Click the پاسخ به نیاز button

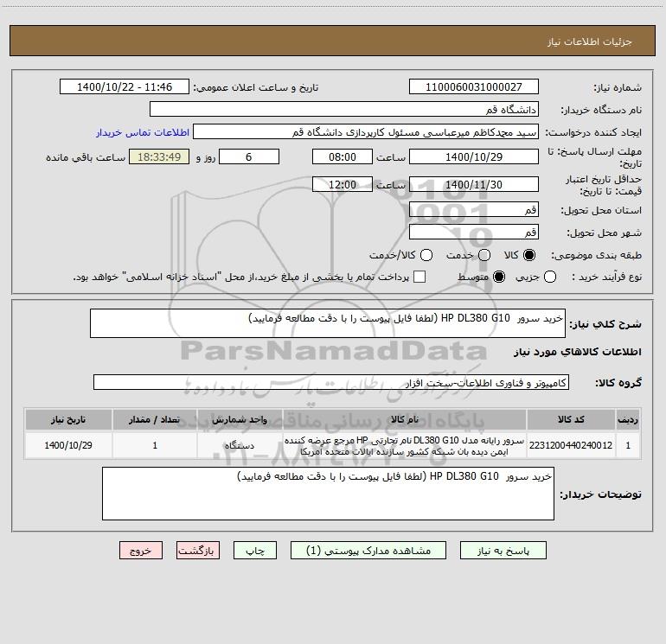point(503,550)
